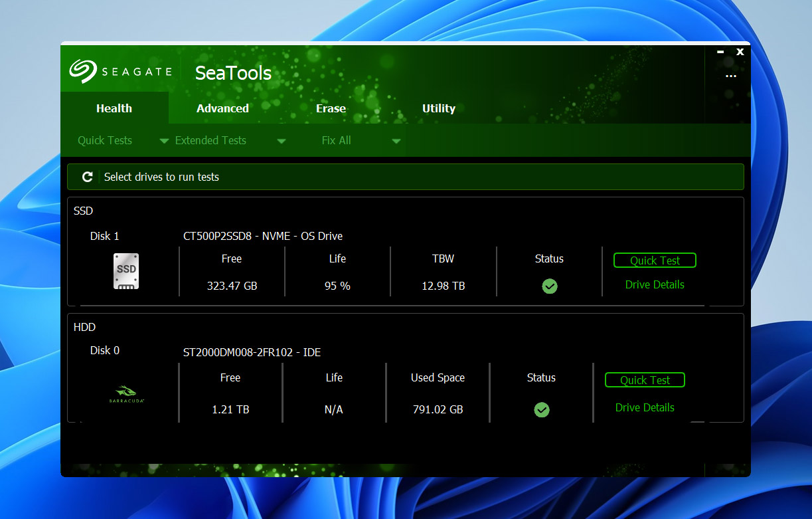Open the Advanced tab
The image size is (812, 519).
click(222, 108)
